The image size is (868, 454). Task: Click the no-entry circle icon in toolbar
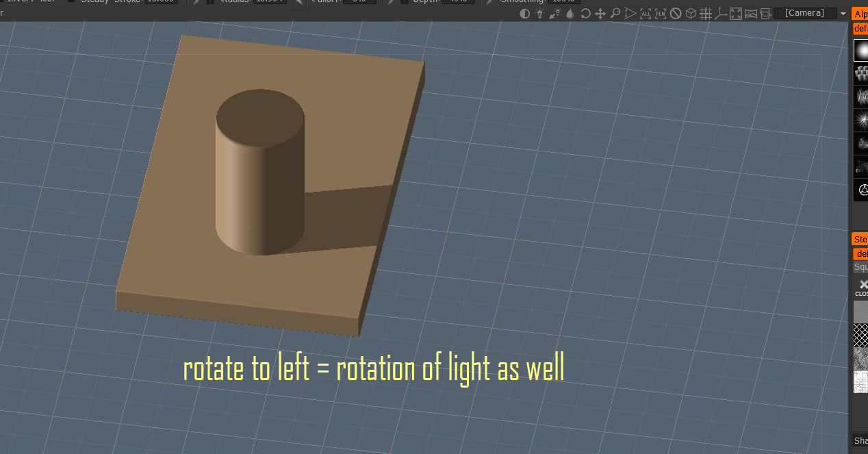pyautogui.click(x=676, y=14)
